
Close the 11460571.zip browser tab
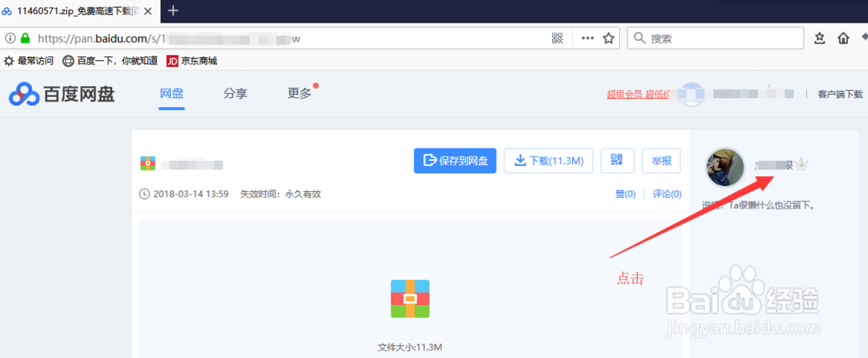click(148, 10)
